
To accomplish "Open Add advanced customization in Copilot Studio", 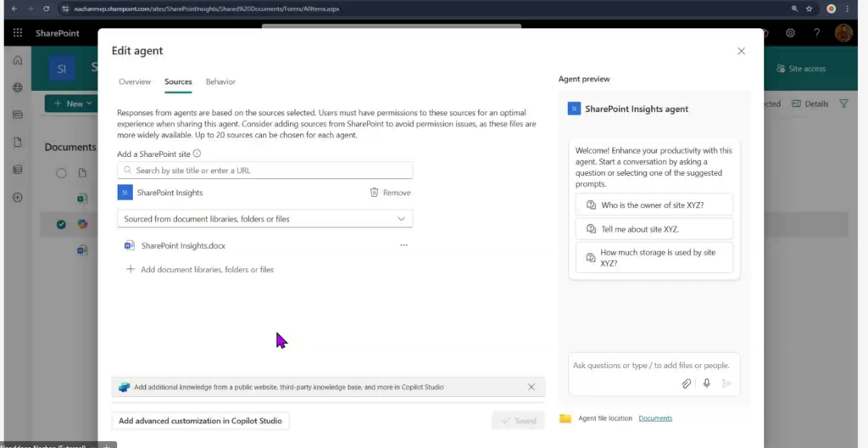I will click(x=200, y=421).
